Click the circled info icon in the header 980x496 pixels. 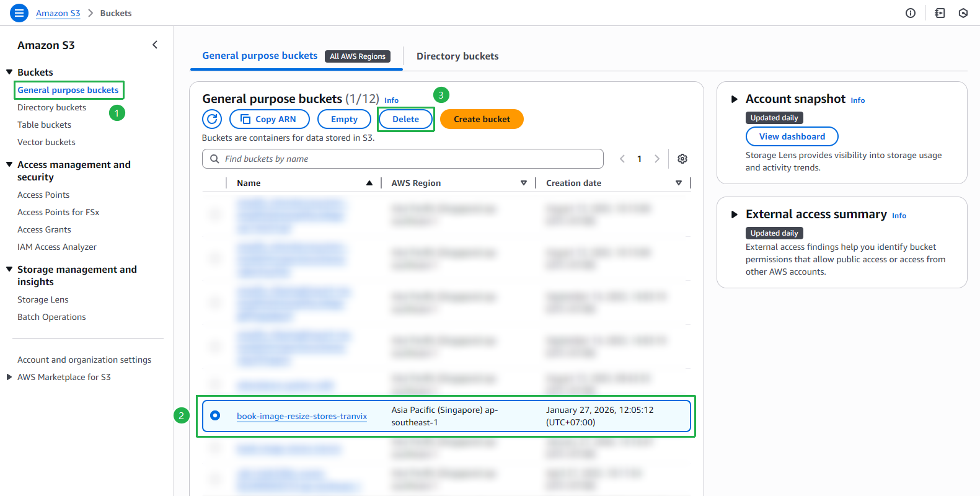[x=911, y=13]
